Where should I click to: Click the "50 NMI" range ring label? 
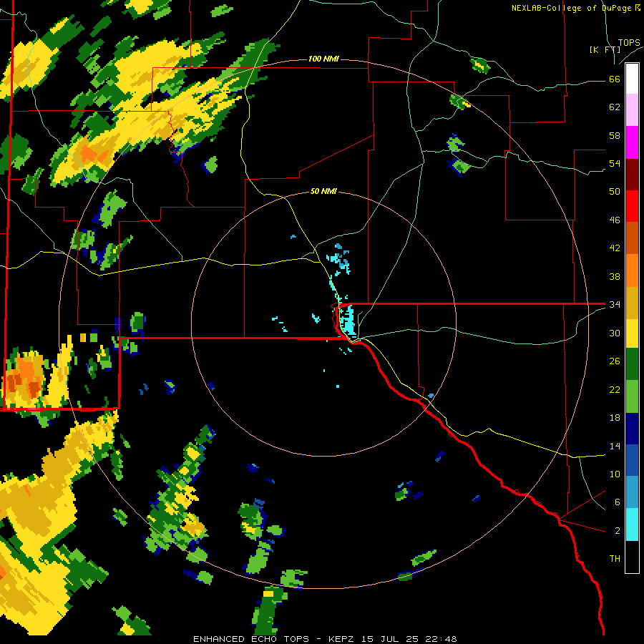click(323, 191)
